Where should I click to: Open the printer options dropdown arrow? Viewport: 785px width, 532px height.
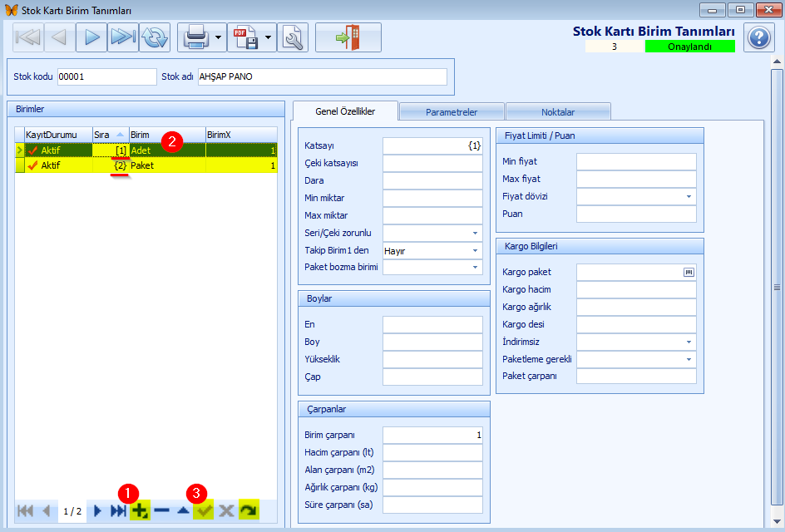tap(218, 37)
